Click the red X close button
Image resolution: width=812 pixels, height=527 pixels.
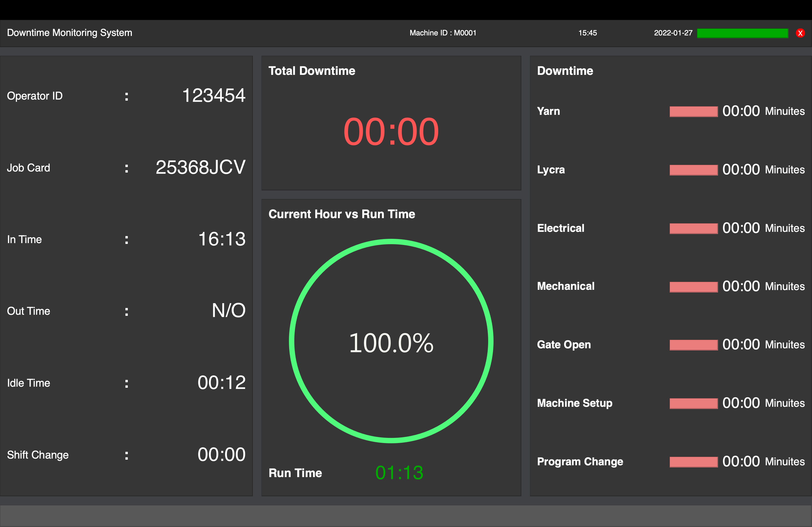point(800,33)
